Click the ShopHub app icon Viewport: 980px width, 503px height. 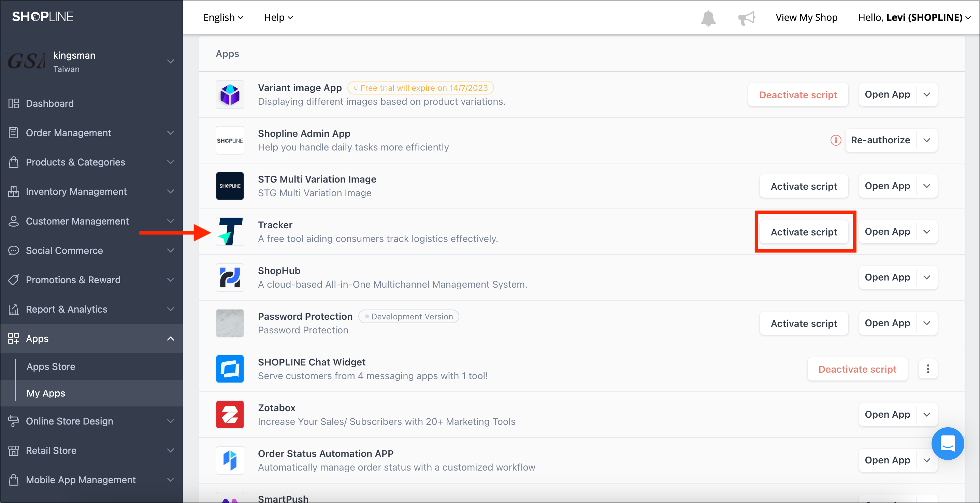click(x=230, y=277)
